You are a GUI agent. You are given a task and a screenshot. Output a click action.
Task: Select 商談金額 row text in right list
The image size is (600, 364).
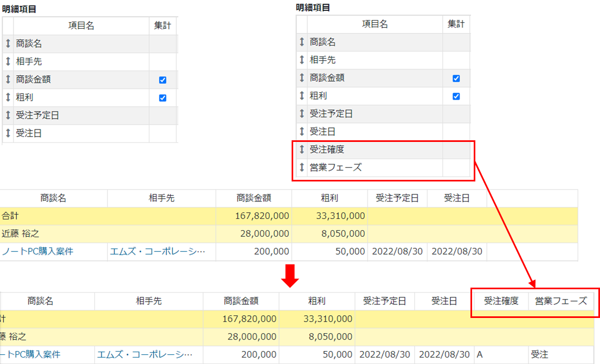tap(327, 78)
